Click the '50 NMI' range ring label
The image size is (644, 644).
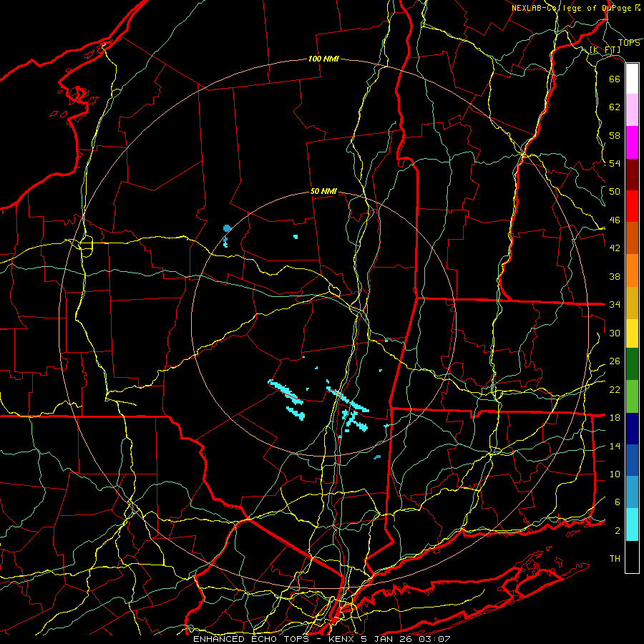point(323,191)
